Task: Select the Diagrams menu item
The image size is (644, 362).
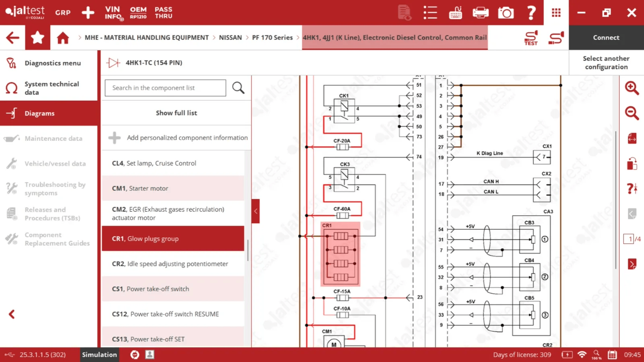Action: click(49, 113)
